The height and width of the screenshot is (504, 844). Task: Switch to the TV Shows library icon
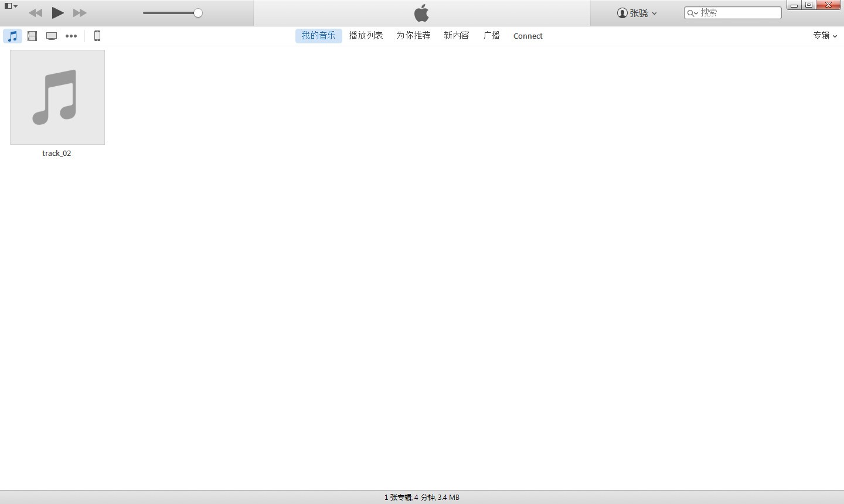pos(52,36)
